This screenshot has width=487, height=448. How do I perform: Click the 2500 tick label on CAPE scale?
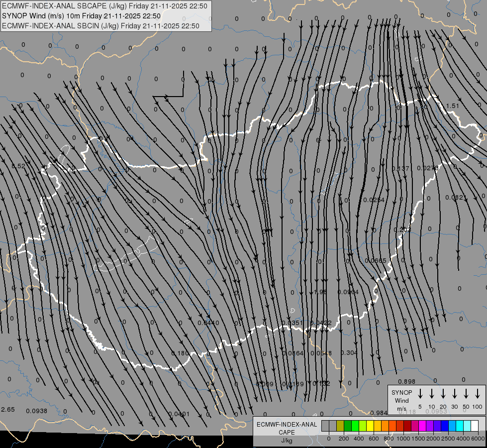(x=448, y=439)
